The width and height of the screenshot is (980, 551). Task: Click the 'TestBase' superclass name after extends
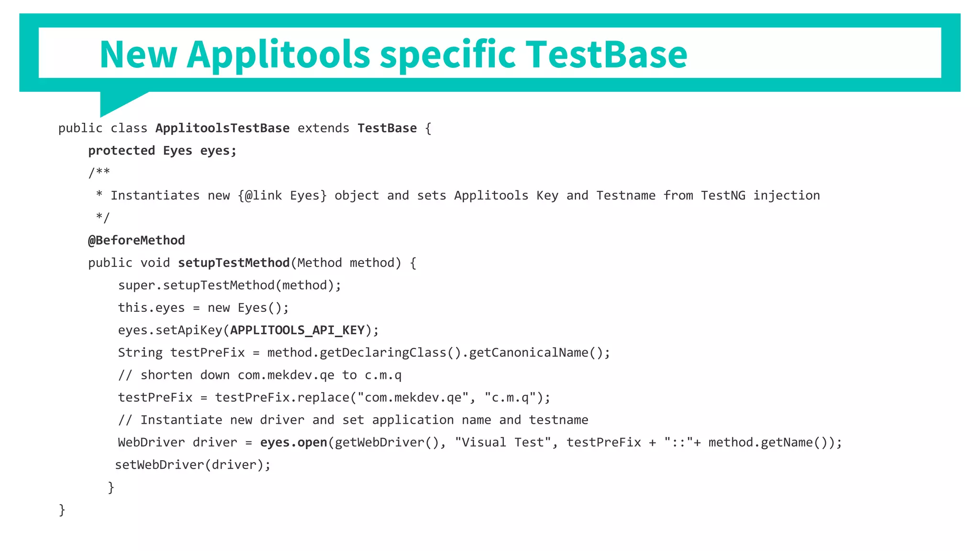[387, 128]
